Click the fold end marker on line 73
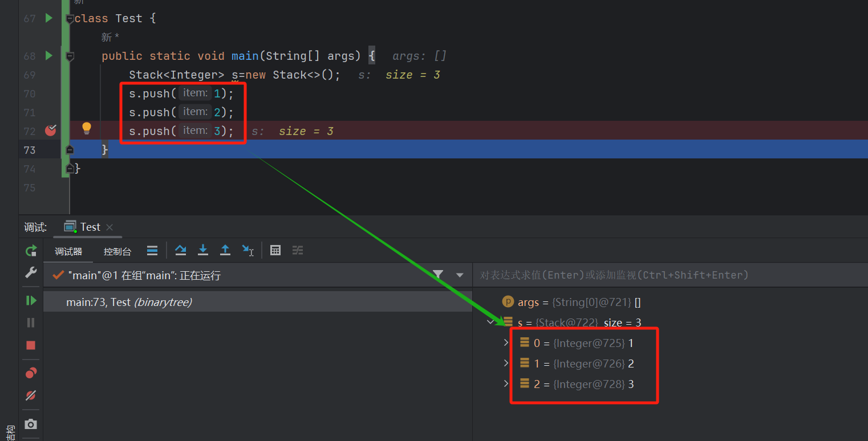This screenshot has height=441, width=868. [70, 149]
